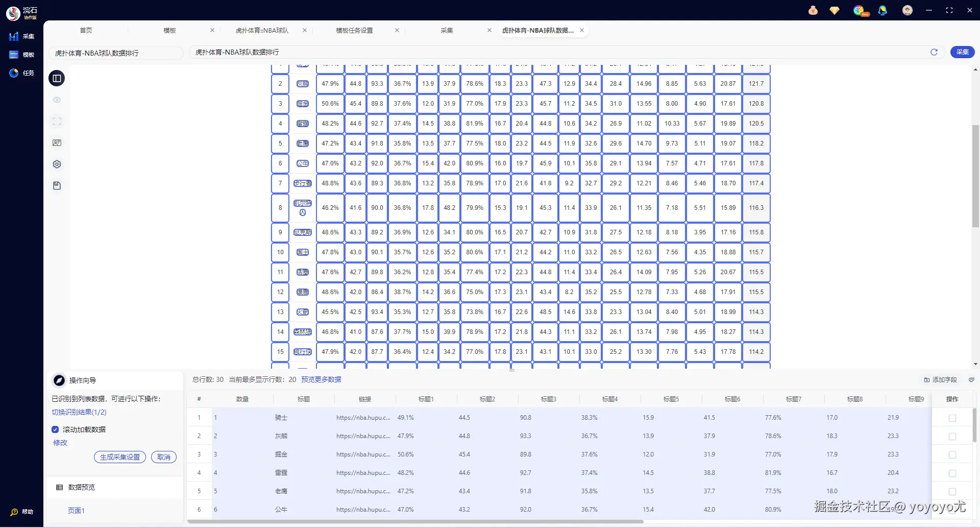Click the 步行者 team link in rank 7 row
The image size is (980, 528).
click(303, 183)
